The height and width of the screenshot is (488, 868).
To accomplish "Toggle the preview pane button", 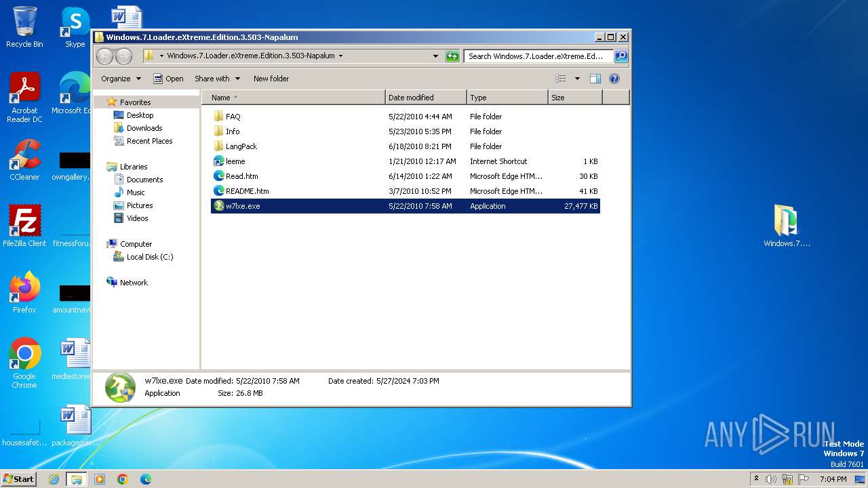I will pyautogui.click(x=595, y=79).
